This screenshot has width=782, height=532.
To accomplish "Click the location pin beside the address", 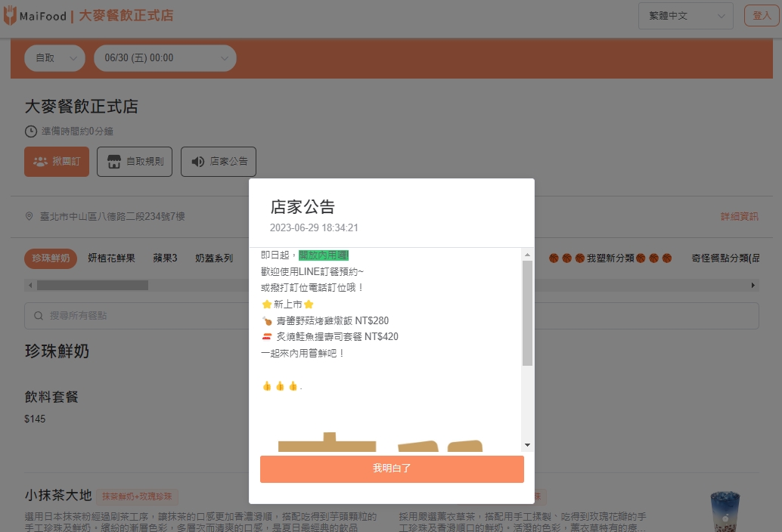I will click(29, 217).
